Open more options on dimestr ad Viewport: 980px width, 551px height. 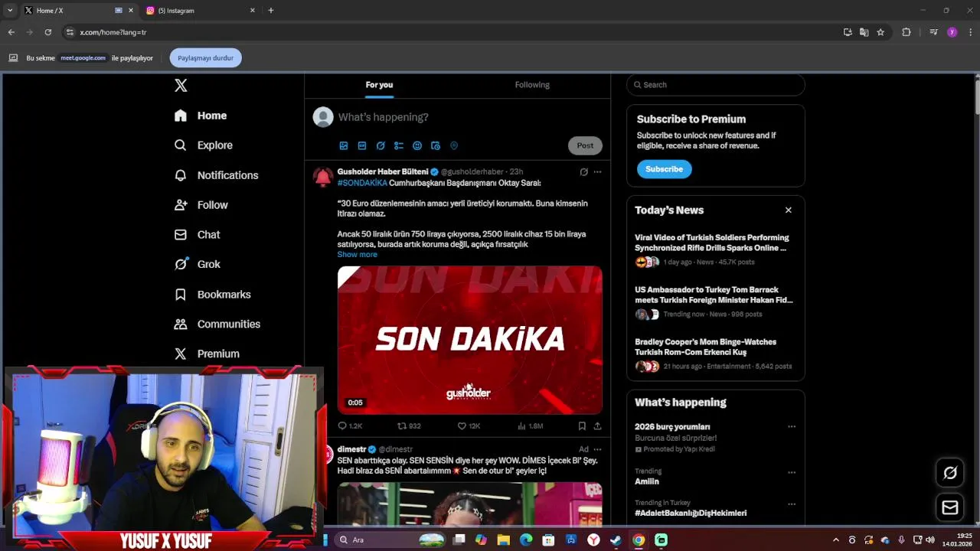597,449
